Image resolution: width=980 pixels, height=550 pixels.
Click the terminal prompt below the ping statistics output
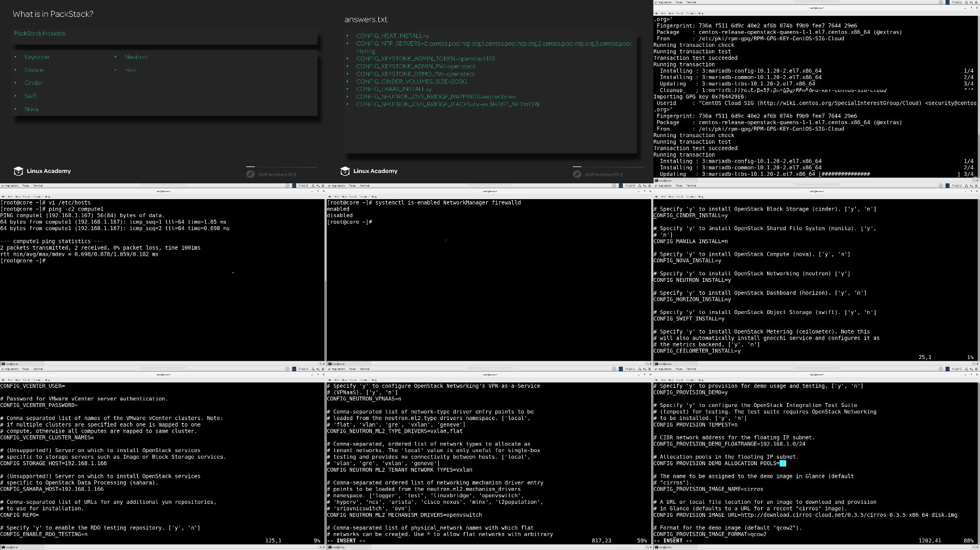[x=23, y=261]
